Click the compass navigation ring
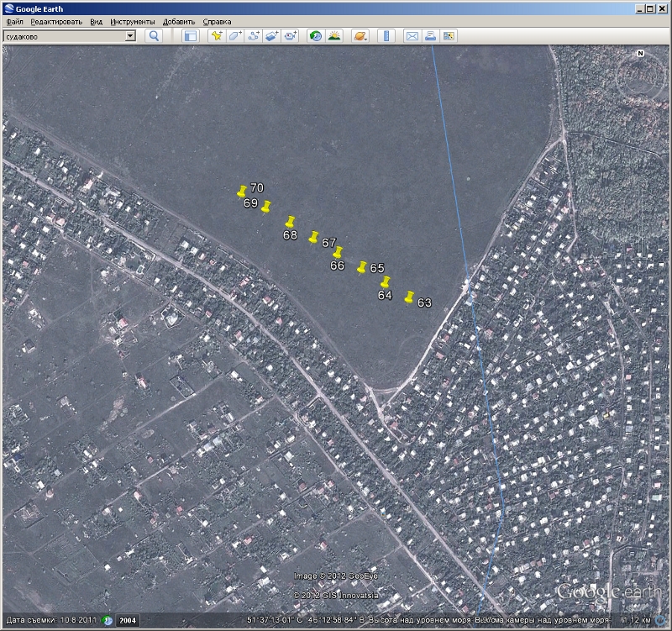This screenshot has height=631, width=672. pos(640,76)
